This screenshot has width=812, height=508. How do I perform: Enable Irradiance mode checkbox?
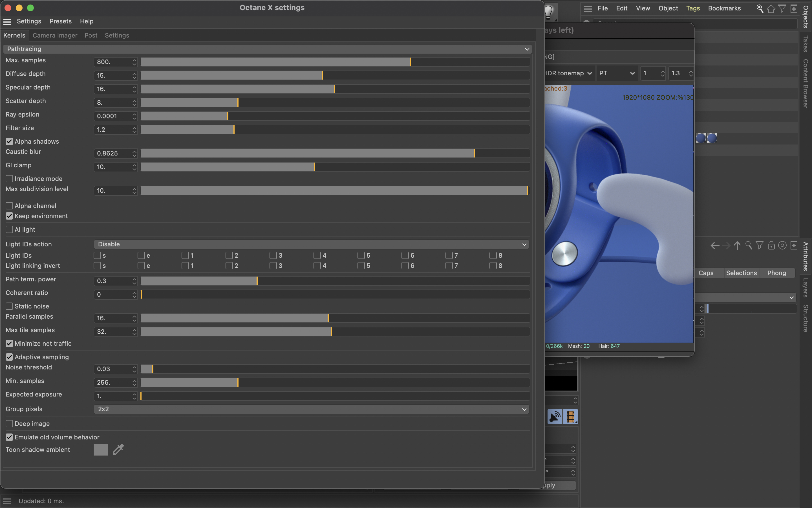pyautogui.click(x=9, y=179)
